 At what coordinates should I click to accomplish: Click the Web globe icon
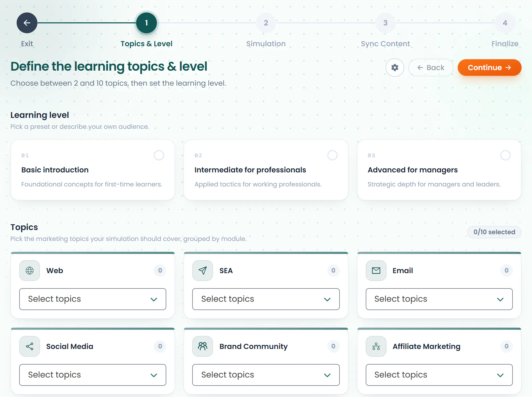pyautogui.click(x=30, y=271)
